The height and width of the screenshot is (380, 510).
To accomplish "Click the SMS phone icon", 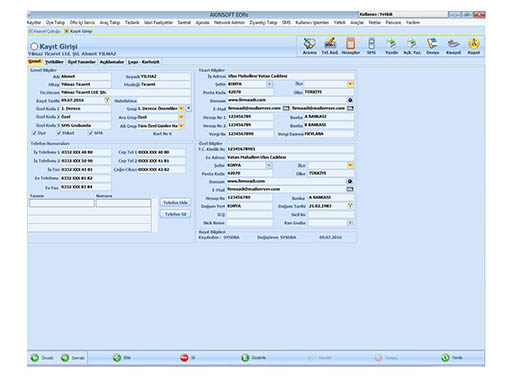I will 371,44.
